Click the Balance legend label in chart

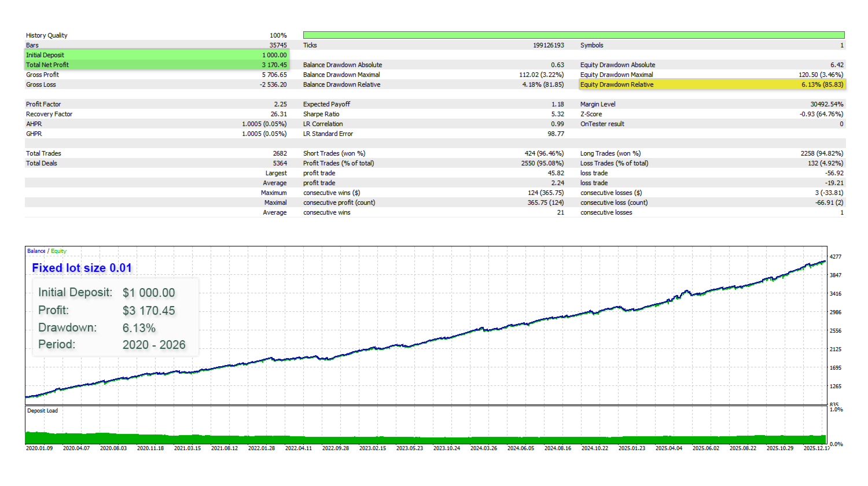click(36, 251)
